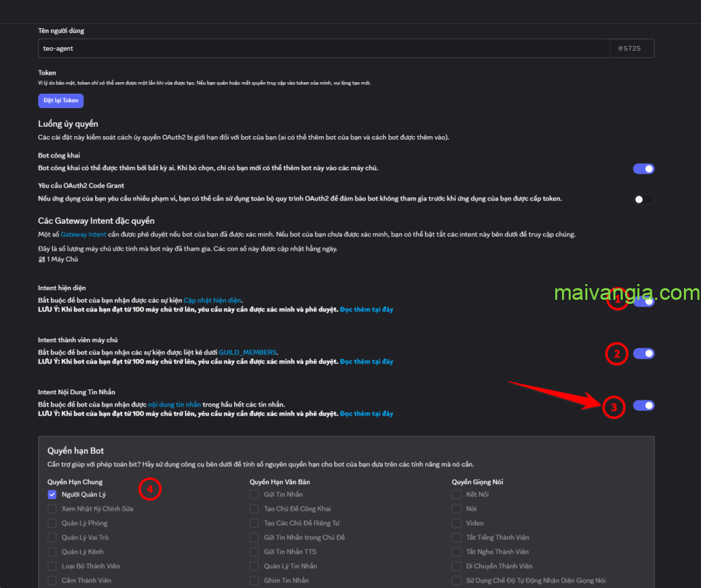The height and width of the screenshot is (588, 701).
Task: Uncheck the Người Quản Lý checkbox
Action: [x=52, y=494]
